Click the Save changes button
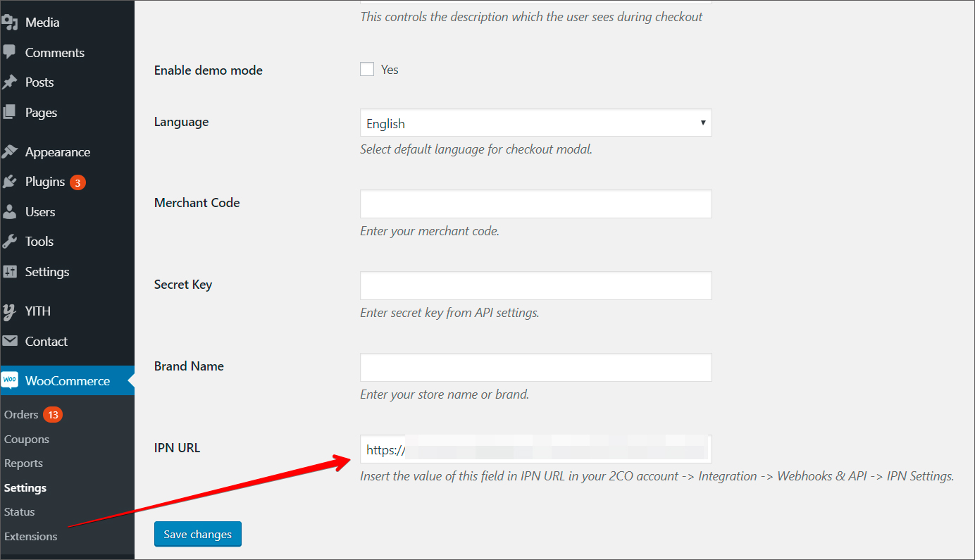The height and width of the screenshot is (560, 975). click(x=197, y=534)
